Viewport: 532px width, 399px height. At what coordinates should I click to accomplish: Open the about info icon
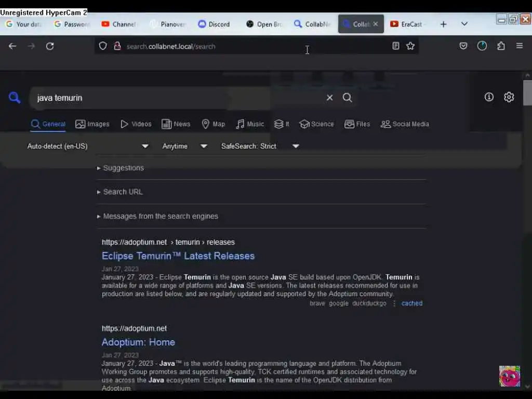pyautogui.click(x=489, y=97)
